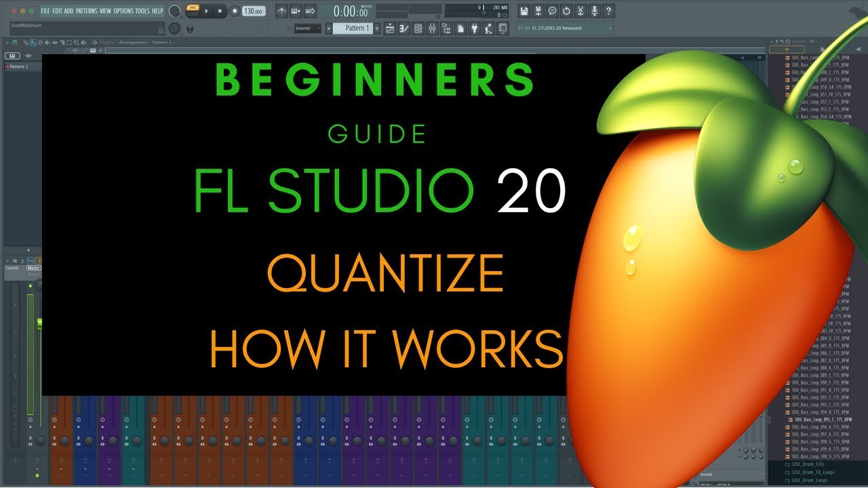Toggle the metronome icon
The image size is (868, 488).
tap(281, 11)
